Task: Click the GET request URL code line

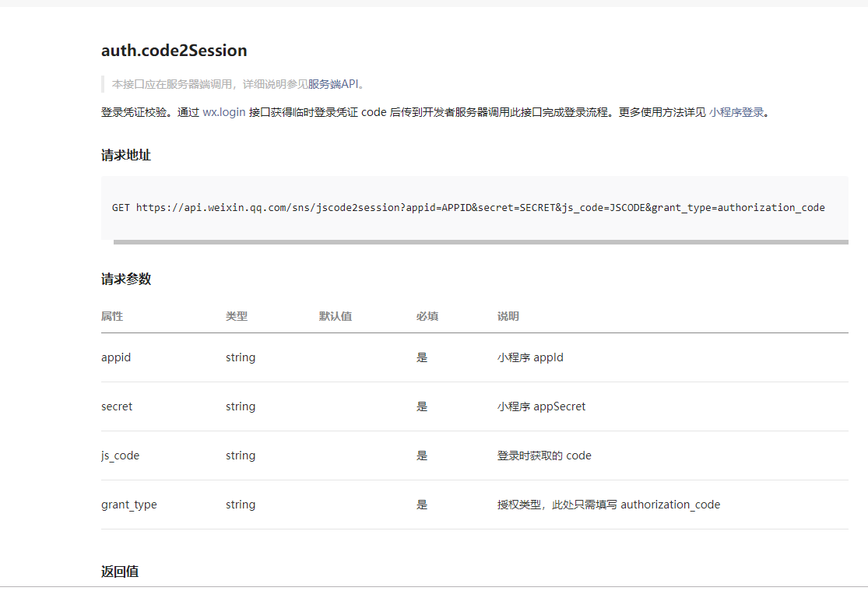Action: 468,208
